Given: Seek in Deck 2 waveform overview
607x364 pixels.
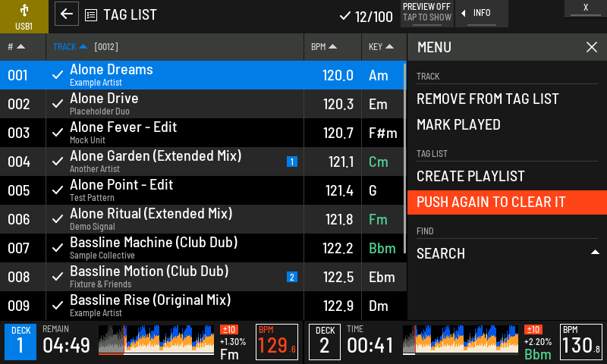Looking at the screenshot, I should pyautogui.click(x=461, y=340).
